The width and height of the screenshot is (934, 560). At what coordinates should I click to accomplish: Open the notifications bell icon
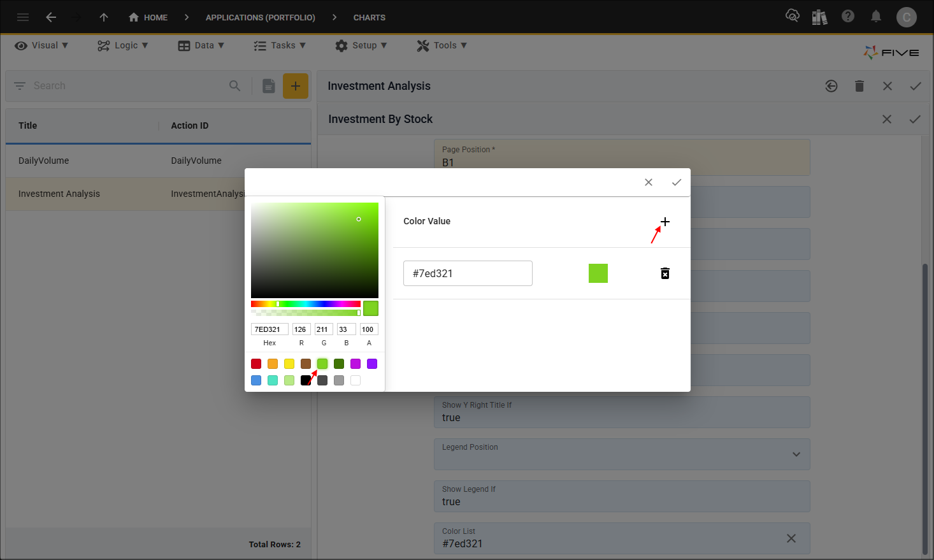point(876,17)
